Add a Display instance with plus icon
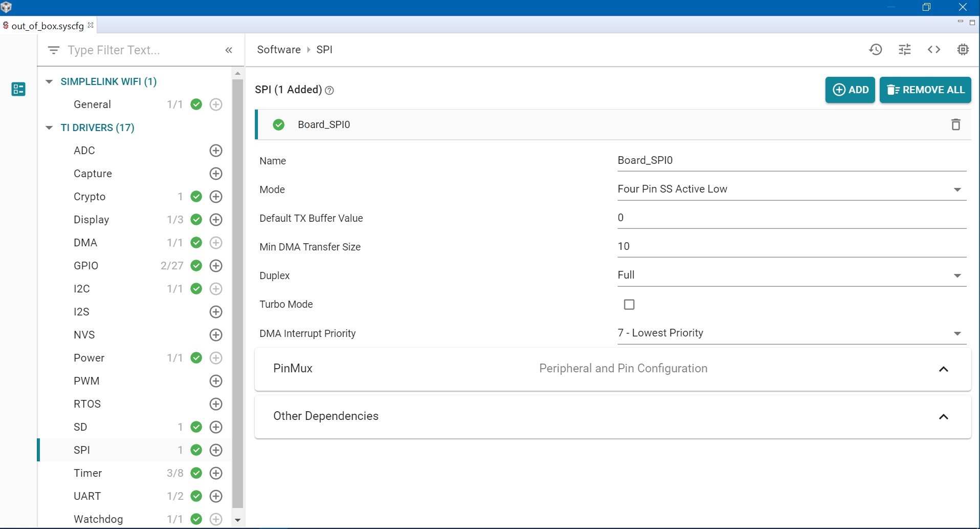The width and height of the screenshot is (980, 529). (x=216, y=220)
